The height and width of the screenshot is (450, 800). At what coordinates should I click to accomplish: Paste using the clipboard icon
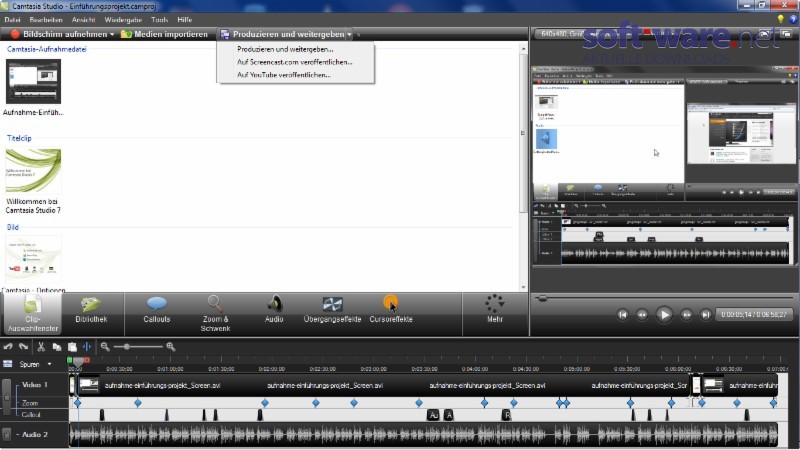tap(72, 347)
